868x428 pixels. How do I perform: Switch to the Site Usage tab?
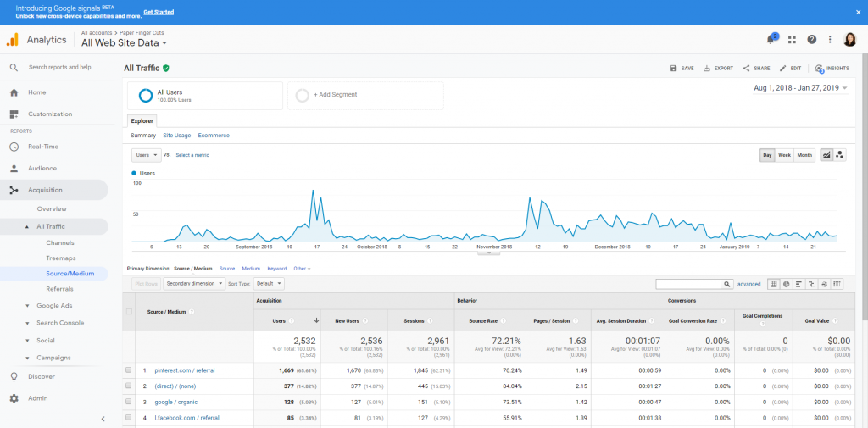(x=177, y=136)
